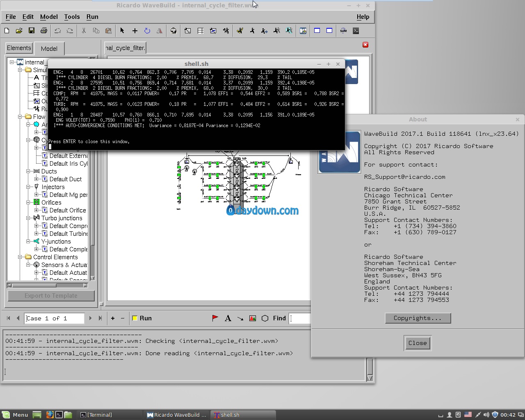Select Default Mg per tree item
This screenshot has width=525, height=420.
click(x=68, y=195)
